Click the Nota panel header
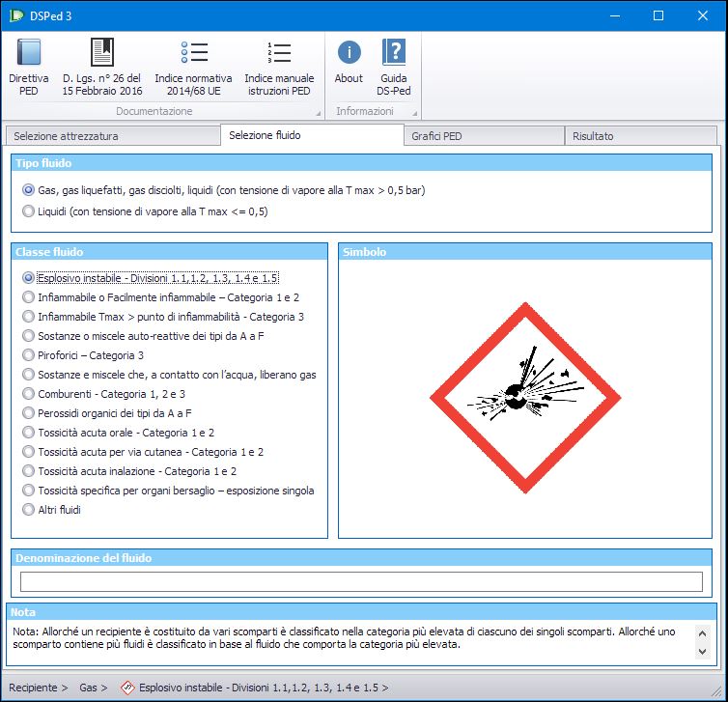The width and height of the screenshot is (728, 702). click(361, 612)
